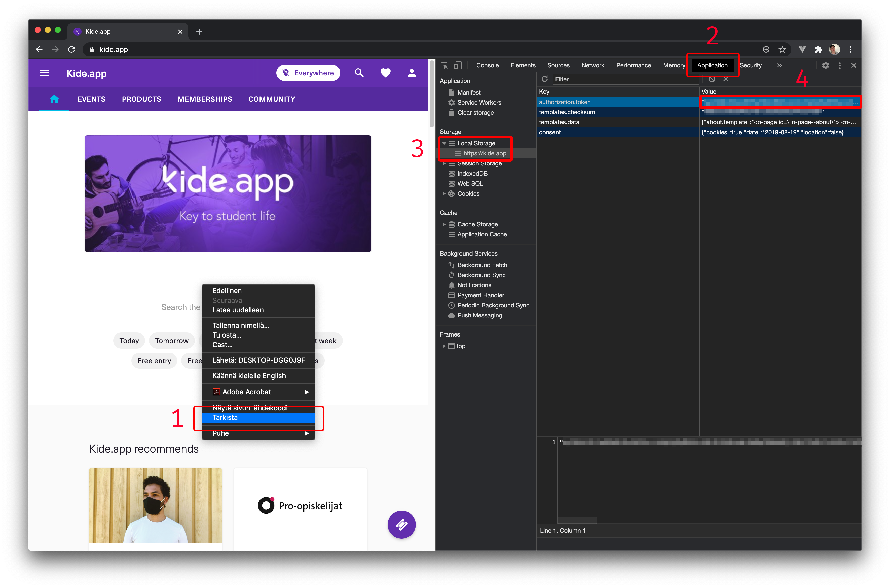
Task: Toggle the device toolbar icon
Action: 457,66
